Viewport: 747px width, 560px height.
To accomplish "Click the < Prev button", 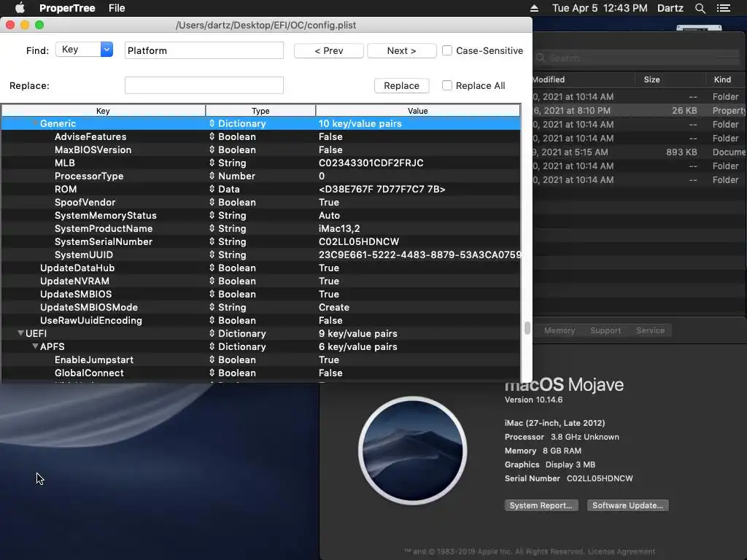I will point(329,50).
